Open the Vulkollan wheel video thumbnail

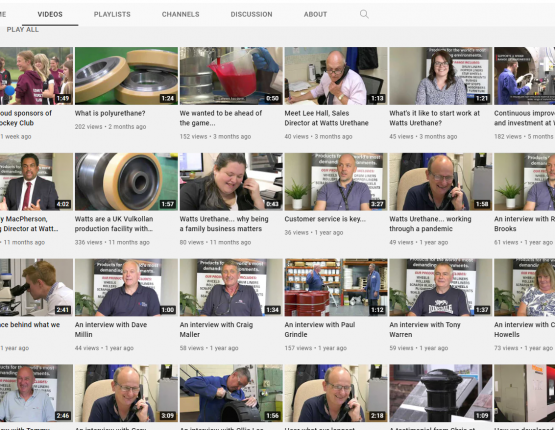pyautogui.click(x=126, y=182)
